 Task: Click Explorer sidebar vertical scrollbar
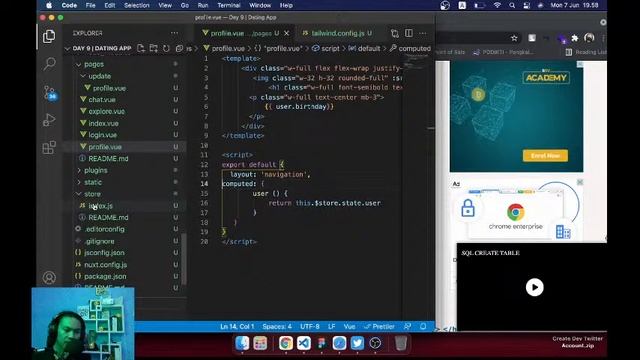point(184,259)
